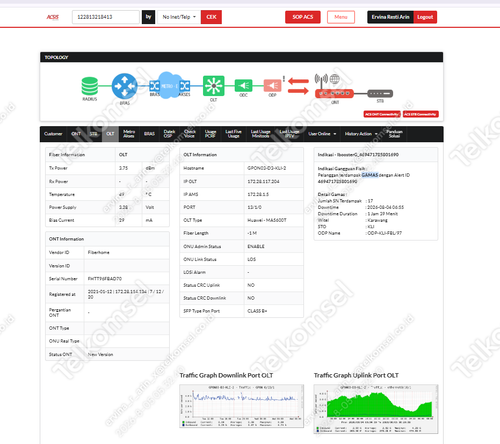Expand the User Online dropdown menu
This screenshot has width=500, height=444.
click(x=322, y=134)
